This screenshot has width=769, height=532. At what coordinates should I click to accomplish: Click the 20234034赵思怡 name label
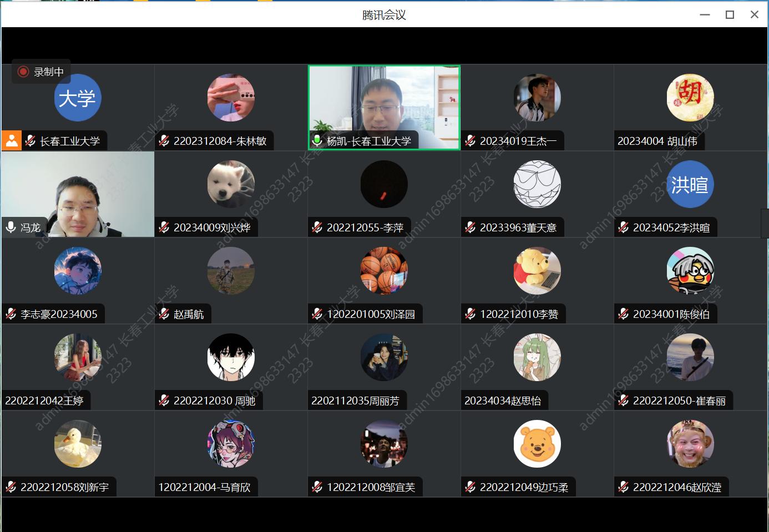point(503,401)
